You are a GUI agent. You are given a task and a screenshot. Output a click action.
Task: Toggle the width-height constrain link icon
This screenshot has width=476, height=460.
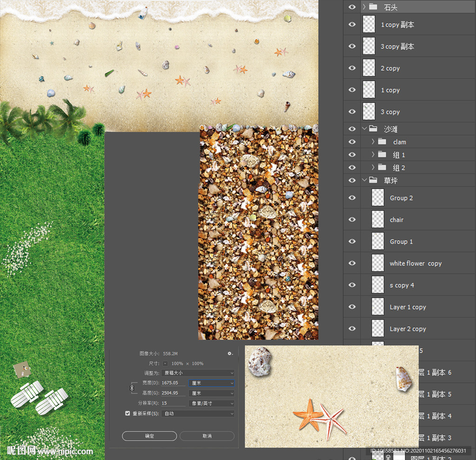coord(132,388)
